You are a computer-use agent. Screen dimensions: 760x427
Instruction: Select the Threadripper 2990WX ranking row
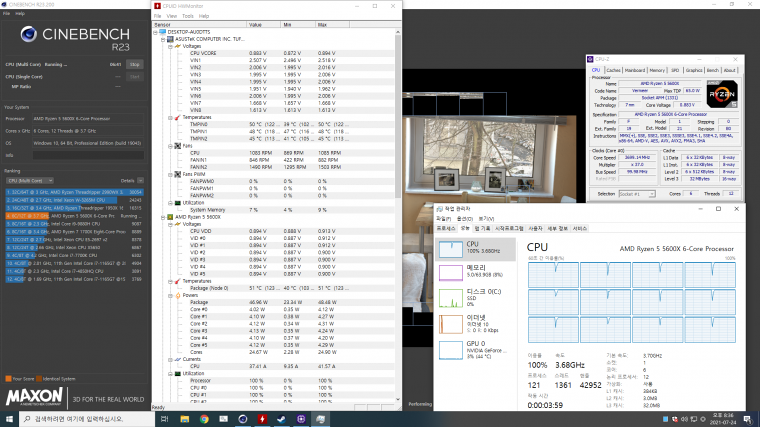point(74,192)
